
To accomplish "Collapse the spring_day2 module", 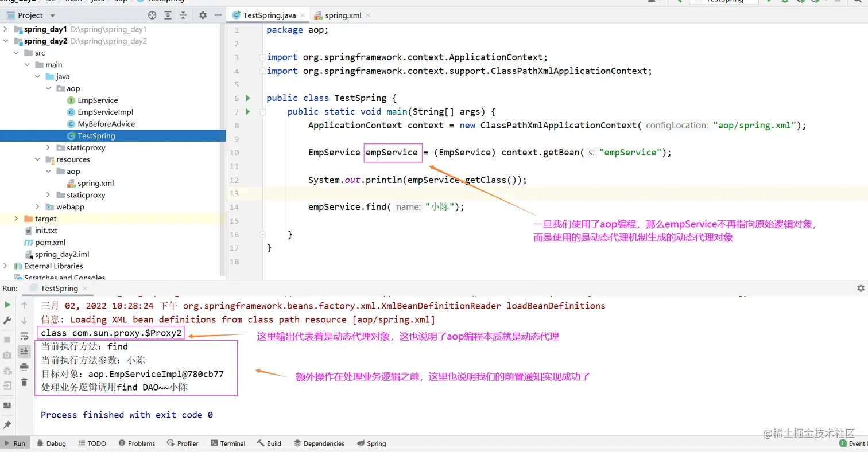I will (x=6, y=41).
